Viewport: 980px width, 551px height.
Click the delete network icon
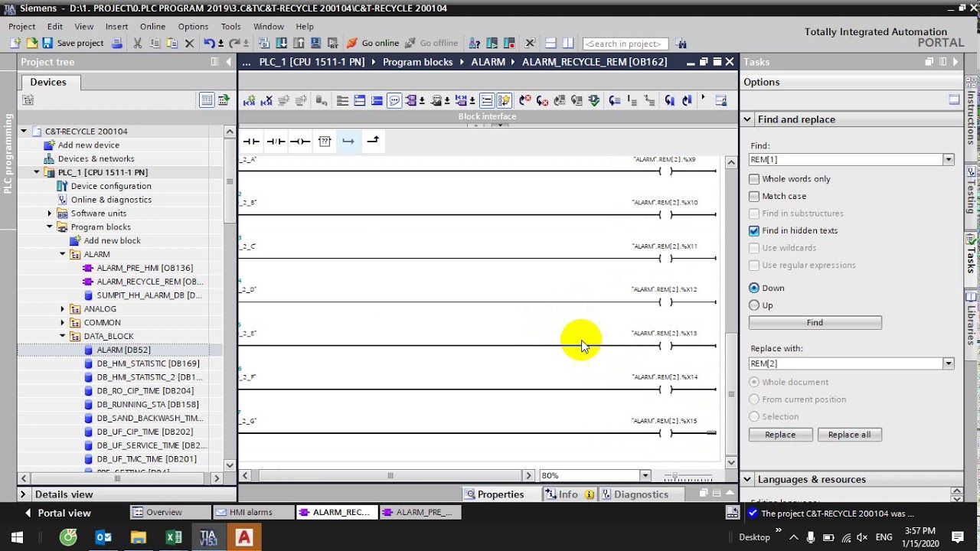click(266, 100)
